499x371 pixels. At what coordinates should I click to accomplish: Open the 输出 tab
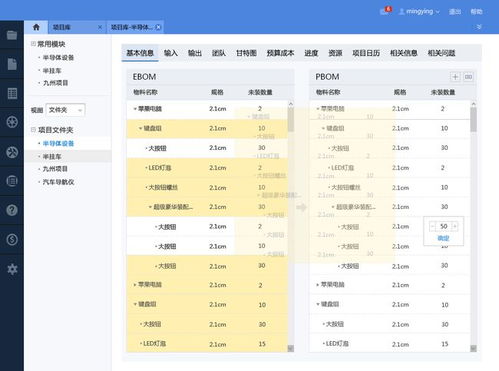195,53
